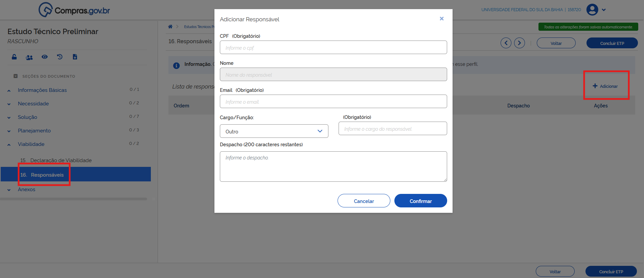The image size is (644, 278).
Task: Go to previous section arrow button
Action: click(506, 43)
